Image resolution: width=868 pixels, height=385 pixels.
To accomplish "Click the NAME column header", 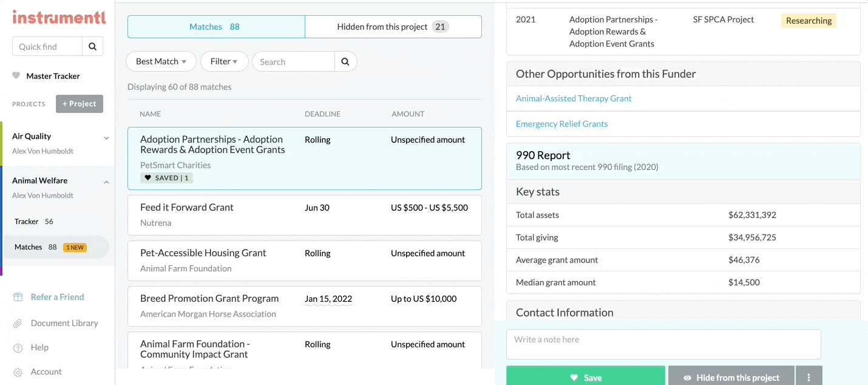I will pyautogui.click(x=151, y=114).
